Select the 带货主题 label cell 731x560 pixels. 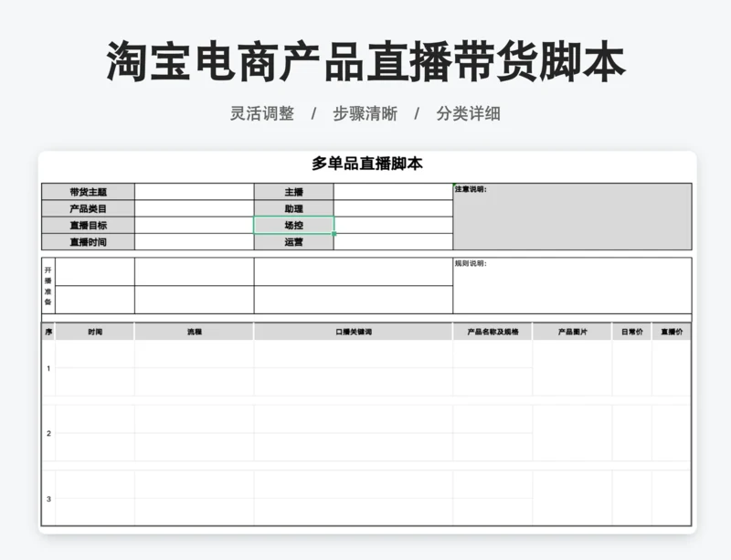[88, 192]
